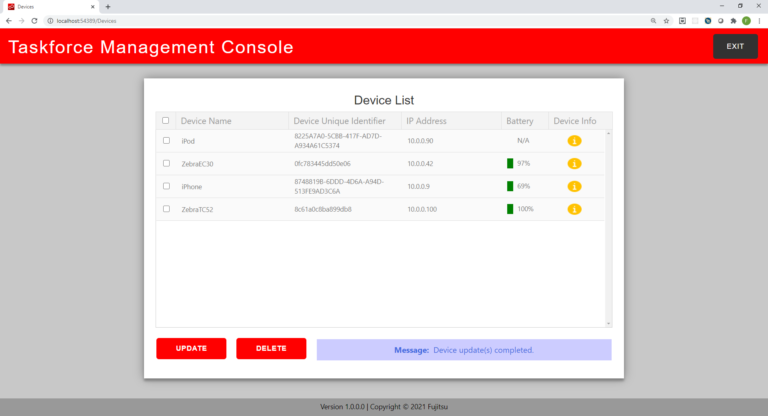Click identifier 0fc783445dd50e06
The width and height of the screenshot is (768, 416).
click(322, 164)
